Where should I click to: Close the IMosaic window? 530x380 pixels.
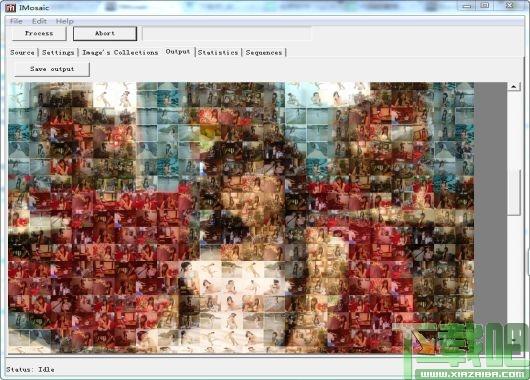509,5
